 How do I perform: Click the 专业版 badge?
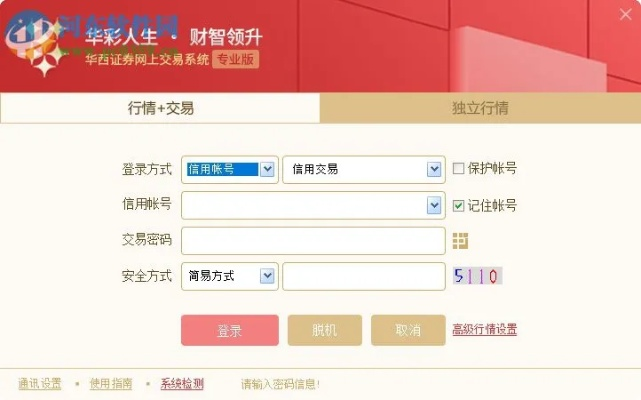(x=236, y=59)
